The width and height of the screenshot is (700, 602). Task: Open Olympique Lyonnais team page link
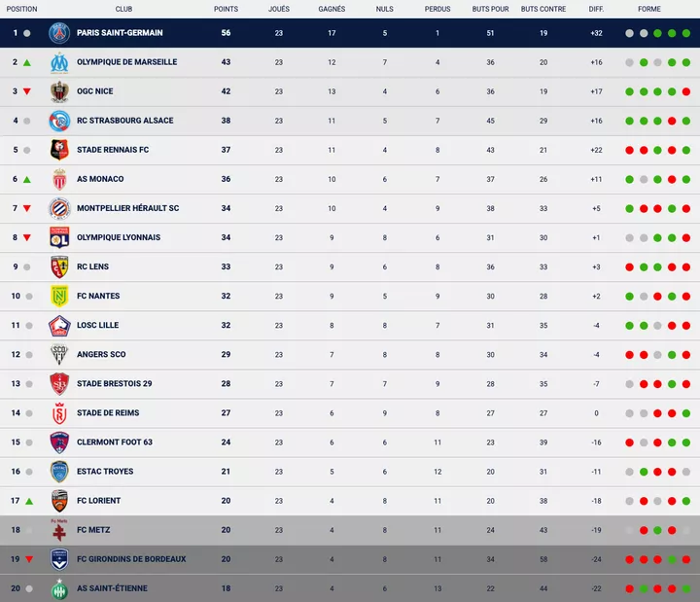click(119, 237)
